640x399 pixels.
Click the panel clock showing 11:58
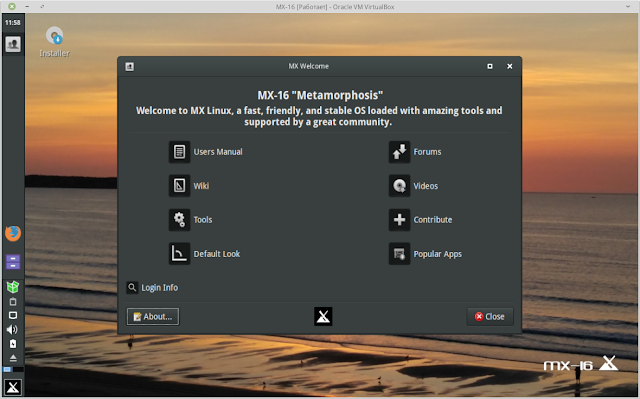coord(13,22)
